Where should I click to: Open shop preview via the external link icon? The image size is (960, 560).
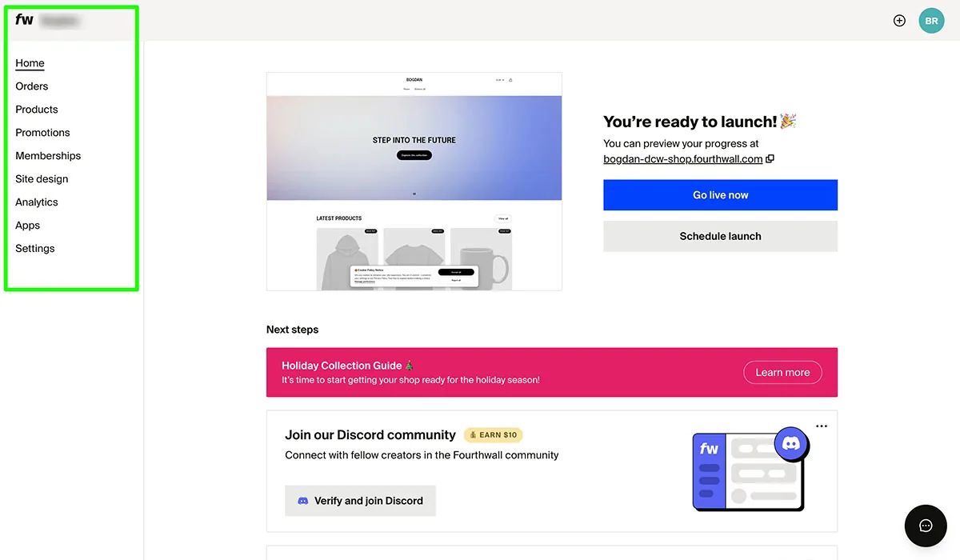click(x=770, y=158)
